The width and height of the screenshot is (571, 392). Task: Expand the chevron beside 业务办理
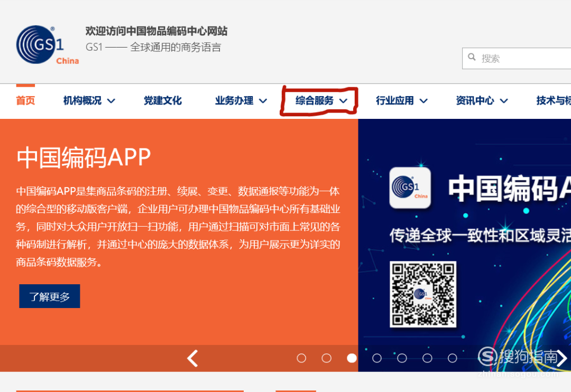(263, 101)
